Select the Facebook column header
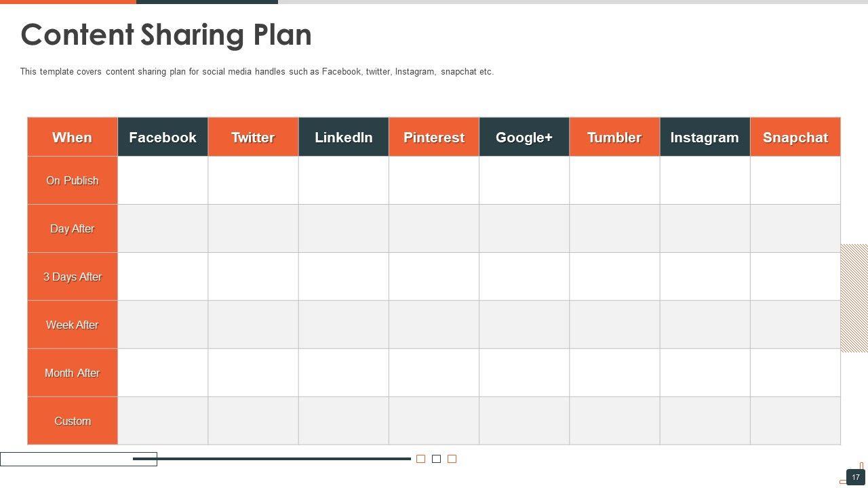The height and width of the screenshot is (488, 868). click(163, 138)
